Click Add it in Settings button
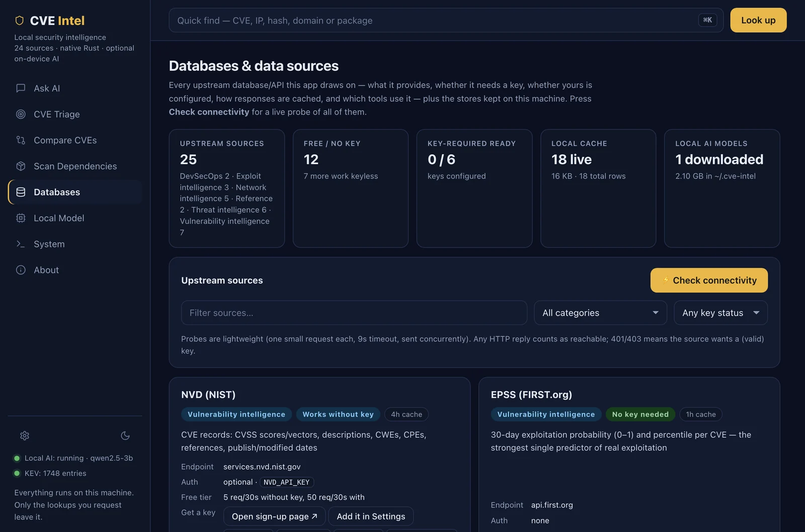This screenshot has width=805, height=532. 371,516
